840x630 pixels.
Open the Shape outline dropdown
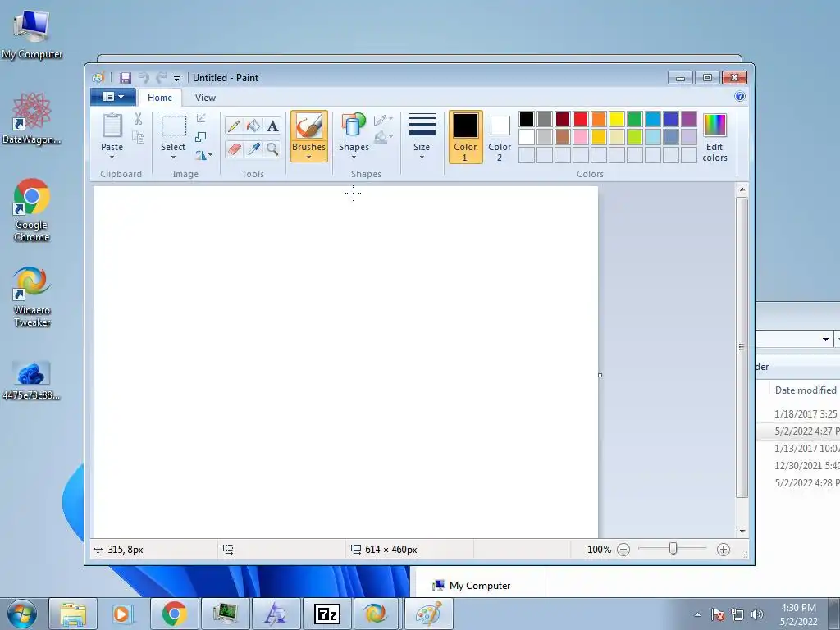(x=383, y=120)
